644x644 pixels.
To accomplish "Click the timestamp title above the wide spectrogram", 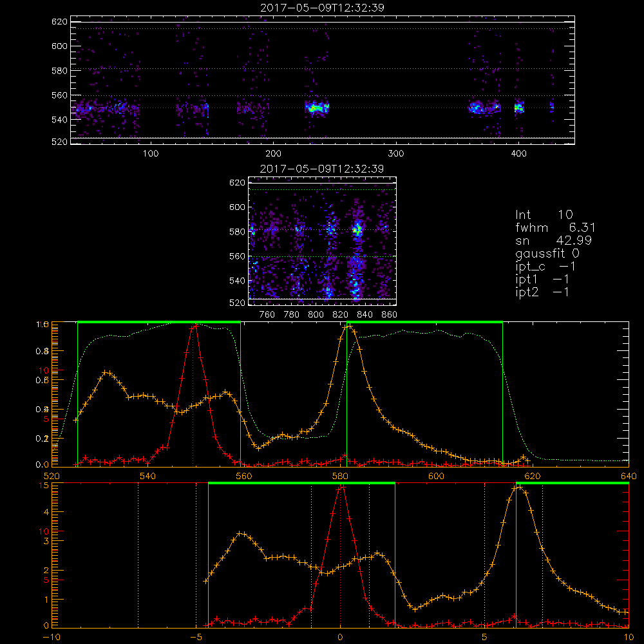I will click(323, 8).
